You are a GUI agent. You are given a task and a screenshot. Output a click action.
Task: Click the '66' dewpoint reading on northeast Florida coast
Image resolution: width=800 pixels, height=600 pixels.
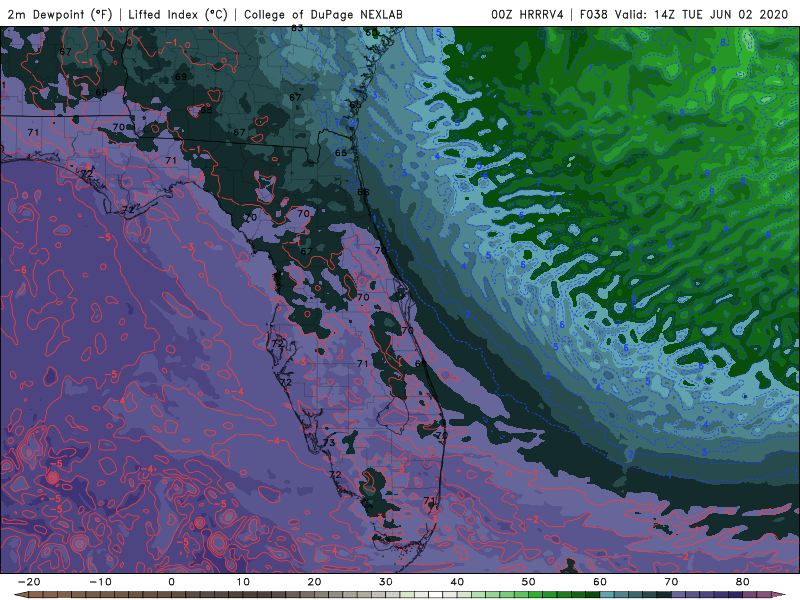[x=363, y=192]
